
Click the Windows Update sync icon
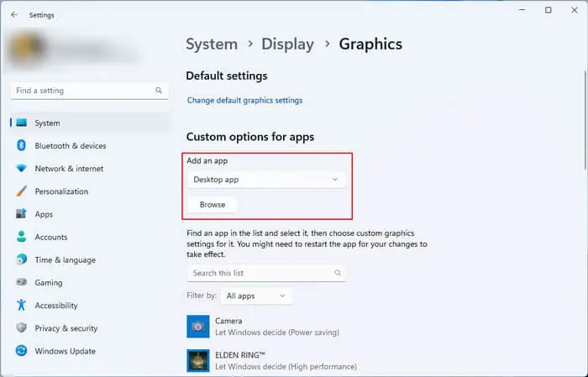(x=21, y=351)
